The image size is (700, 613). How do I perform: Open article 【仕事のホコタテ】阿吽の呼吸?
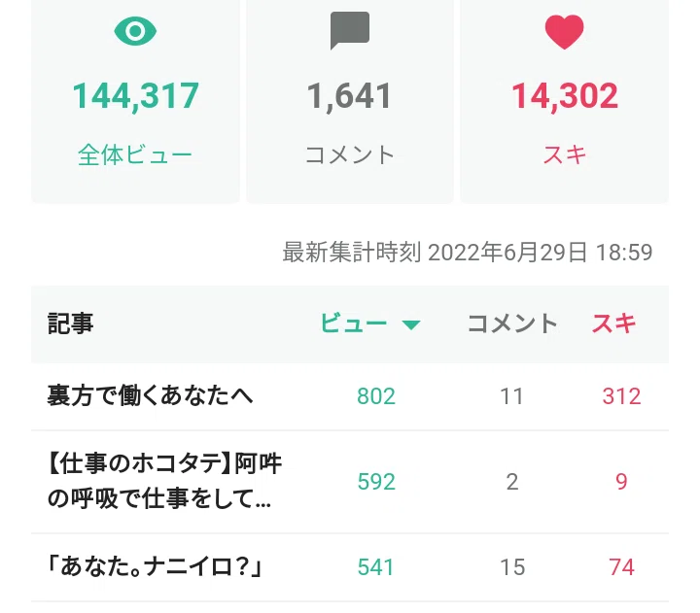[164, 481]
